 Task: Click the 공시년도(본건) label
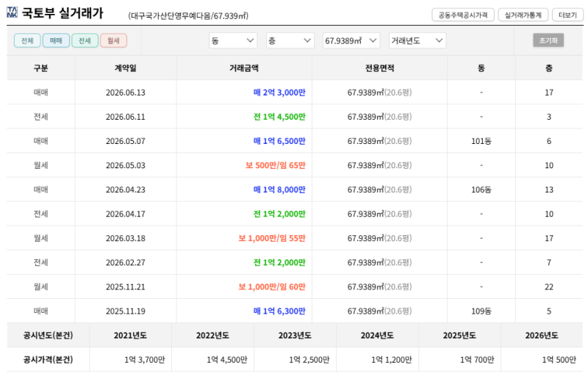48,336
